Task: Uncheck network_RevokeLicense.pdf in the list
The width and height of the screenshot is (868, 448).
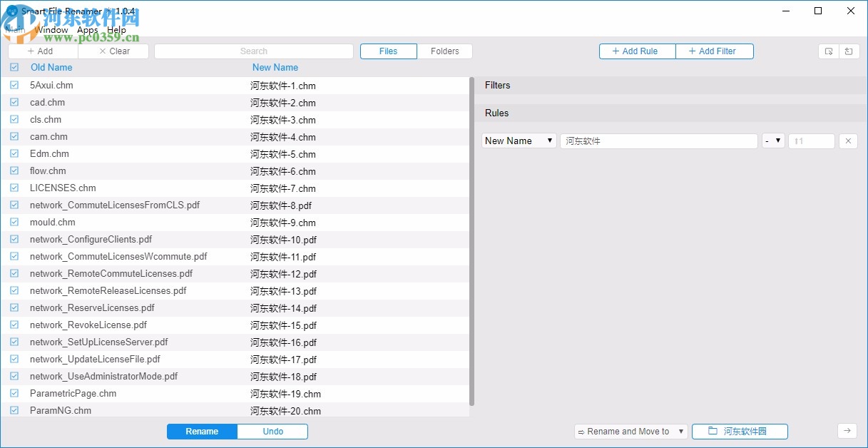Action: [x=14, y=325]
